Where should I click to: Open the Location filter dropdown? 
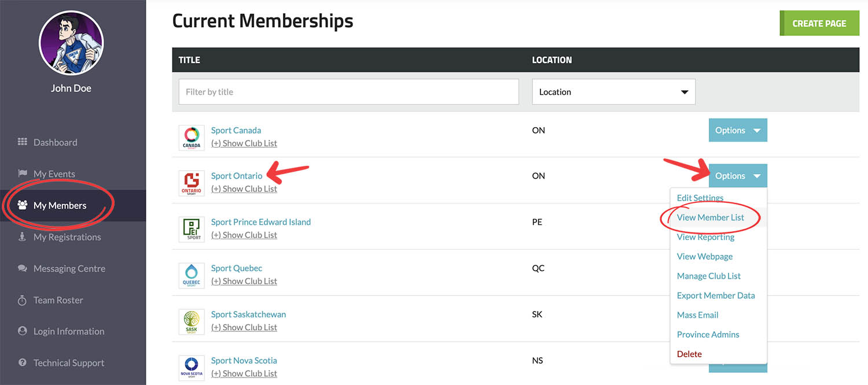[x=613, y=92]
